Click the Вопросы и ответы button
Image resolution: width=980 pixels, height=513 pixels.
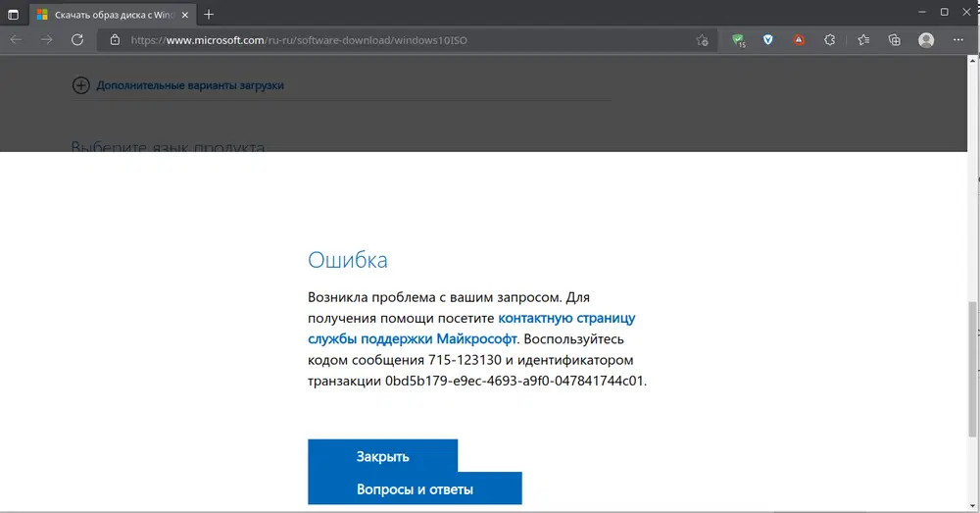pos(415,488)
